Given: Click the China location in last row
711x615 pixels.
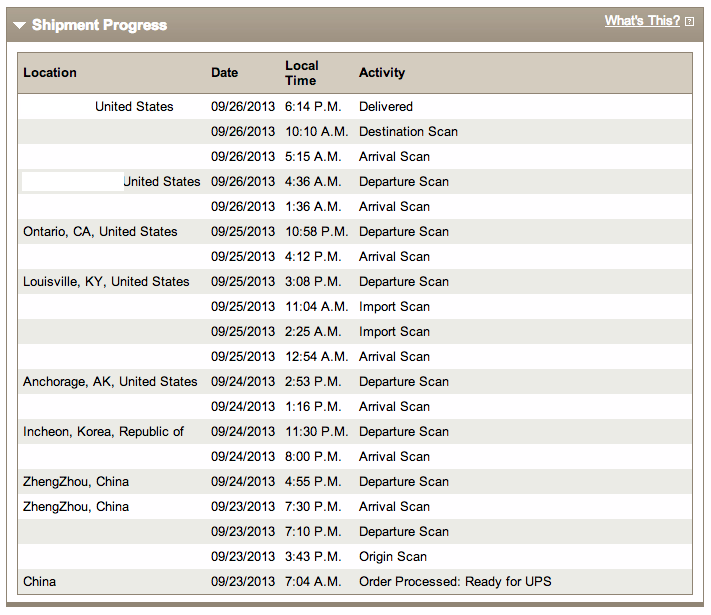Looking at the screenshot, I should pyautogui.click(x=39, y=581).
